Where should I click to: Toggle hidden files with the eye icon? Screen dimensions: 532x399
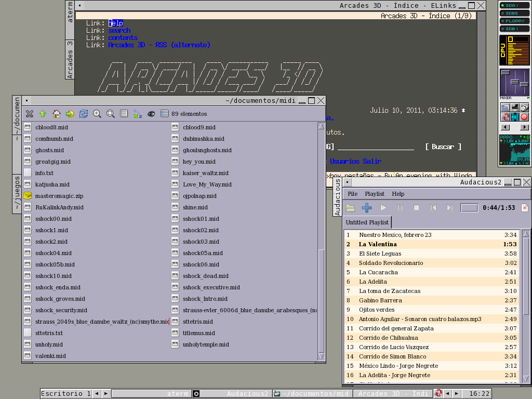click(x=151, y=114)
